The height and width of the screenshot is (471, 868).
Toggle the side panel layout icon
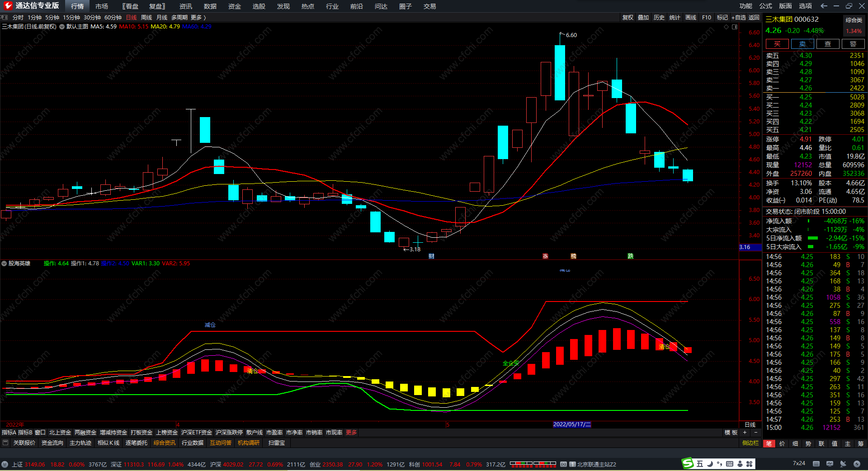pos(735,27)
